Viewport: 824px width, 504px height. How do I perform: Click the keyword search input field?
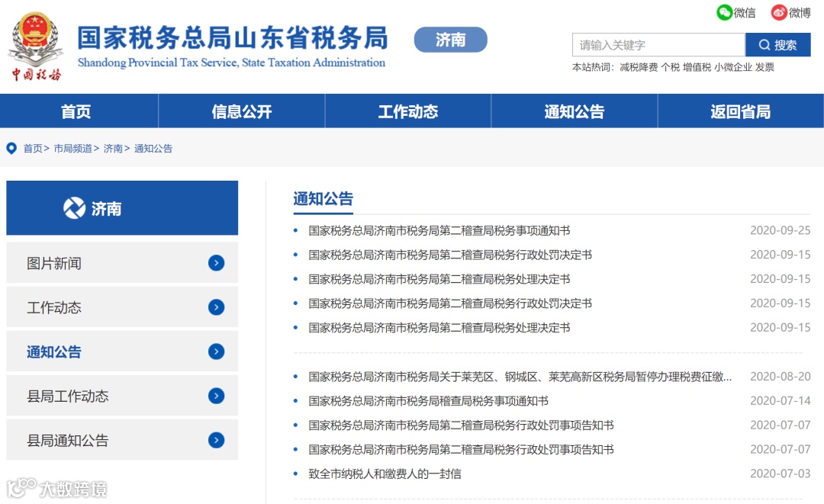coord(658,45)
